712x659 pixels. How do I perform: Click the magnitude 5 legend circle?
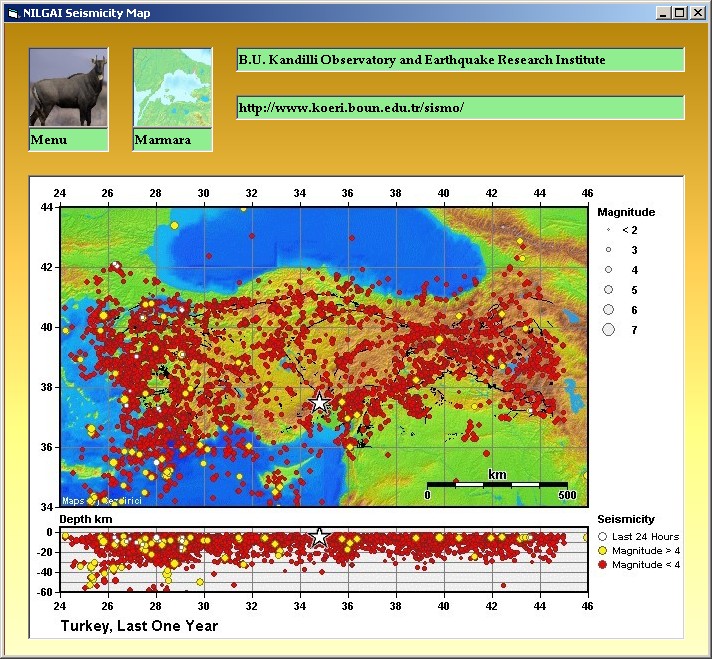[608, 290]
